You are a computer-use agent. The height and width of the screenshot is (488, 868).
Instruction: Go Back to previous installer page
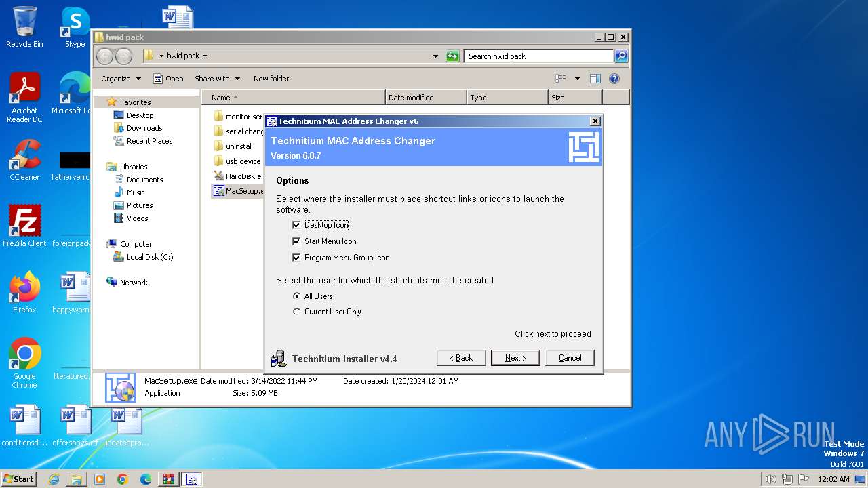461,358
